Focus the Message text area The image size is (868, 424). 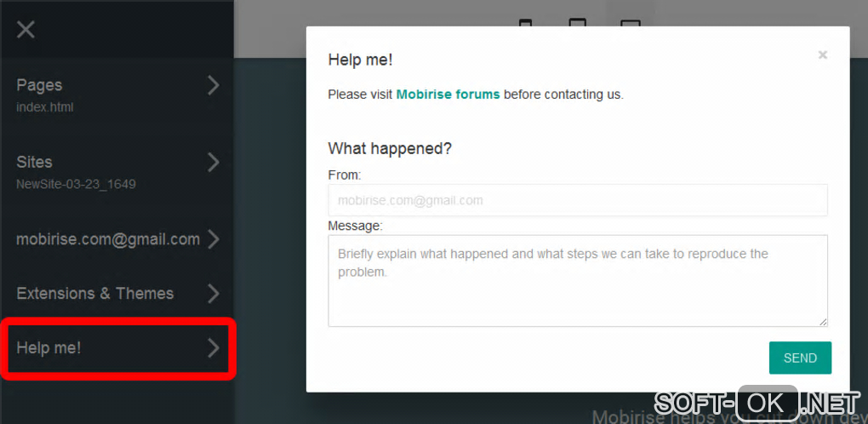pos(577,281)
